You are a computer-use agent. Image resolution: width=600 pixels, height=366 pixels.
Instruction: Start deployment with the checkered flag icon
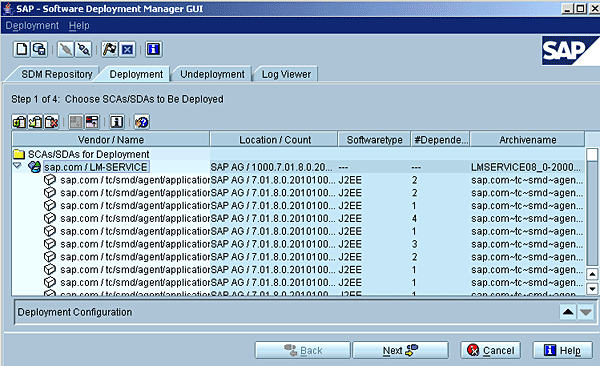pyautogui.click(x=110, y=49)
